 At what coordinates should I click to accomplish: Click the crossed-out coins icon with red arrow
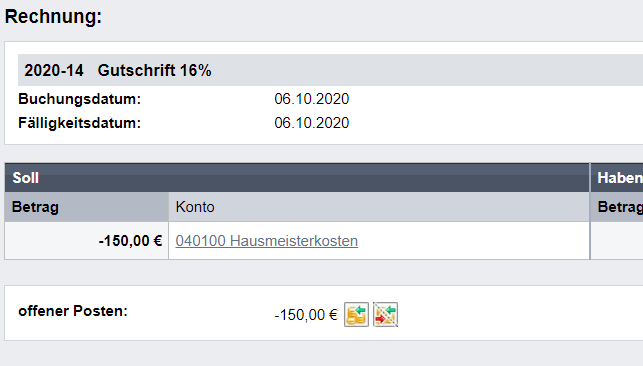385,314
